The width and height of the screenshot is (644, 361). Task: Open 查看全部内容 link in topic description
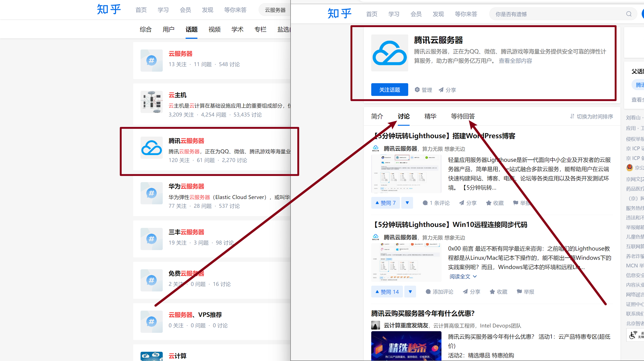(x=515, y=61)
